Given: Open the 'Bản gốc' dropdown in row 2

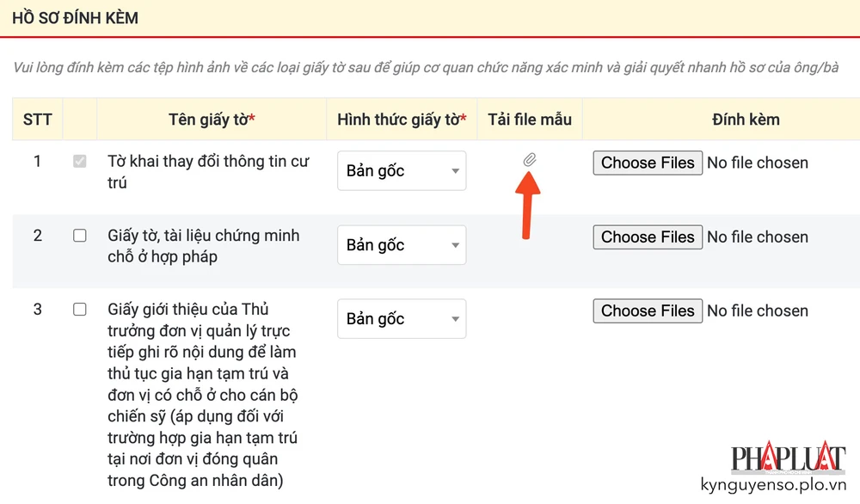Looking at the screenshot, I should 401,245.
